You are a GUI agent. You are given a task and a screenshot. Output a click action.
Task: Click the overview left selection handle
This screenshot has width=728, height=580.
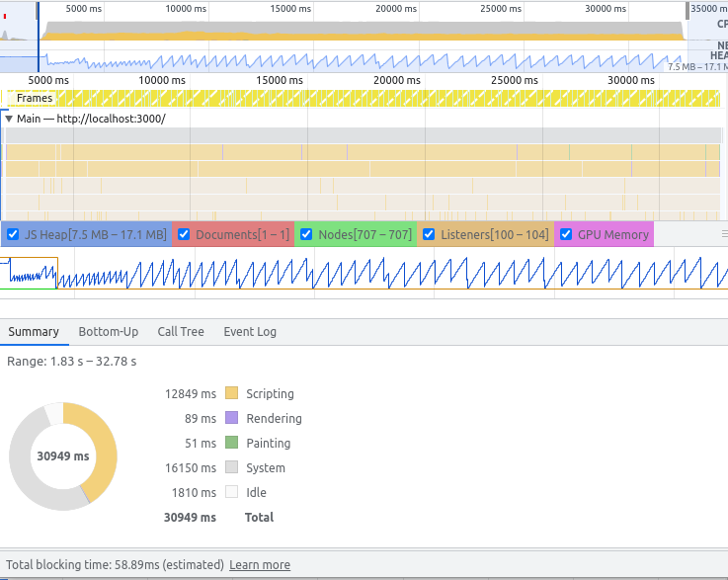pyautogui.click(x=38, y=11)
